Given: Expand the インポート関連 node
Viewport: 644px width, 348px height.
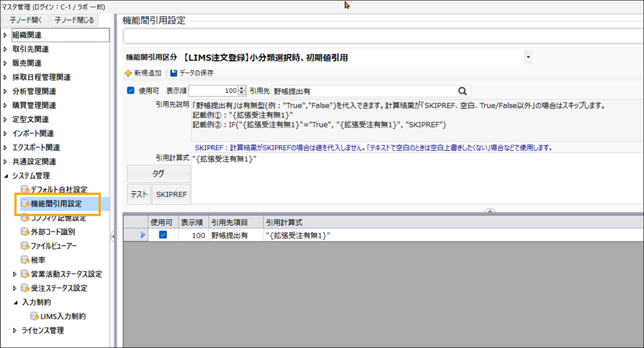Looking at the screenshot, I should click(x=5, y=133).
